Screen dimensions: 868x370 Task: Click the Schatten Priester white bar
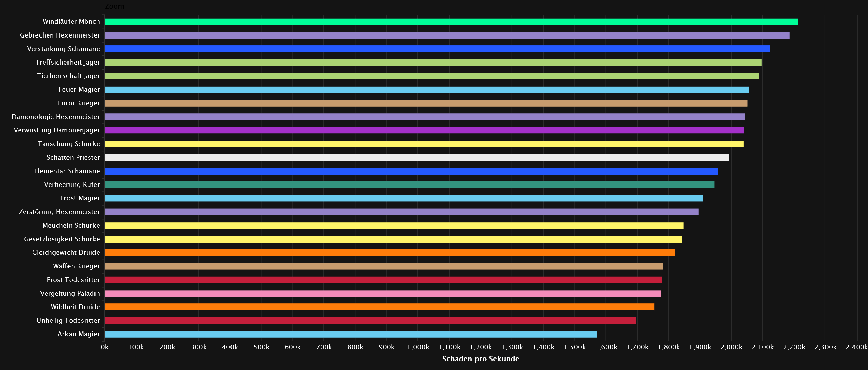tap(417, 158)
